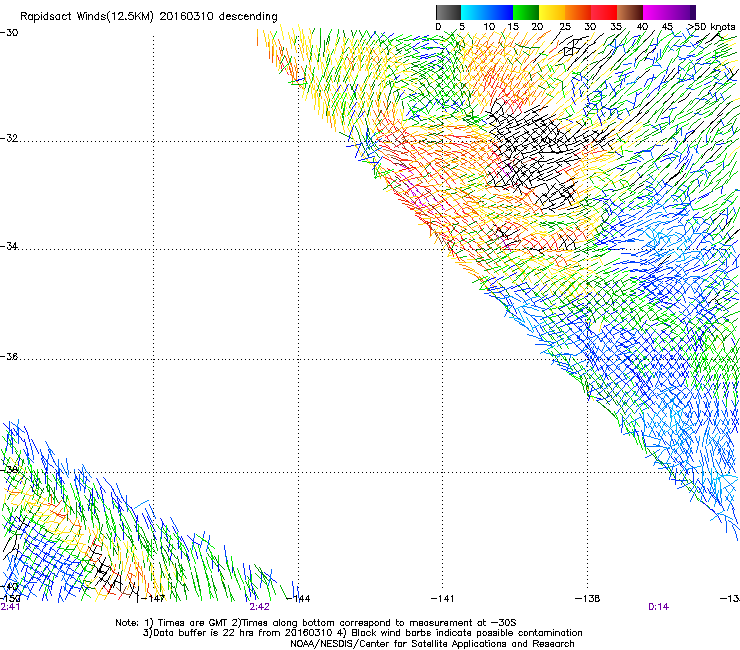
Task: Click the yellow 20-25 knots legend swatch
Action: click(552, 12)
